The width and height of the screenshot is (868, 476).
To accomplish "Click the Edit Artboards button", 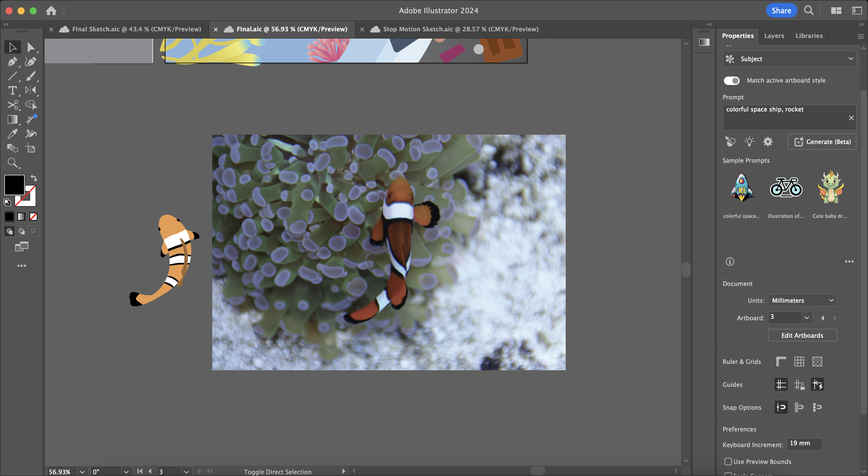I will 802,335.
